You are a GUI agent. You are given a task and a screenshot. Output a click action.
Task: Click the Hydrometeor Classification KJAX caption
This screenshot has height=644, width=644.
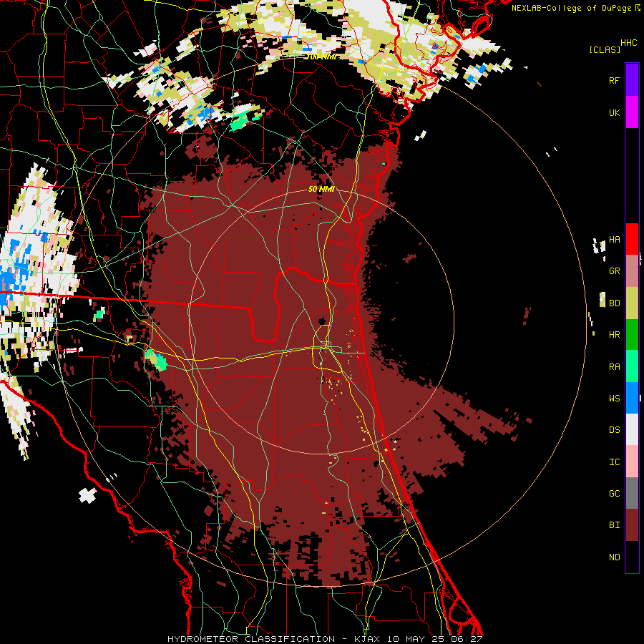[325, 639]
